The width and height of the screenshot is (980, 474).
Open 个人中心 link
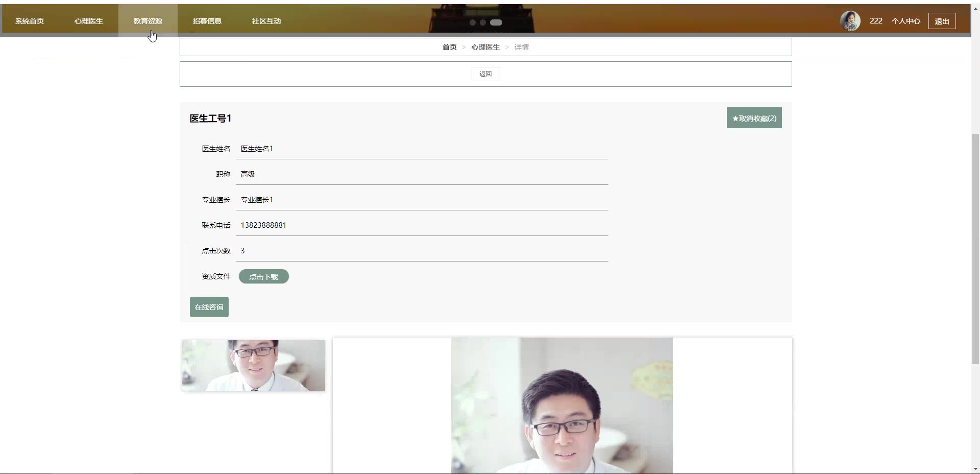(906, 21)
